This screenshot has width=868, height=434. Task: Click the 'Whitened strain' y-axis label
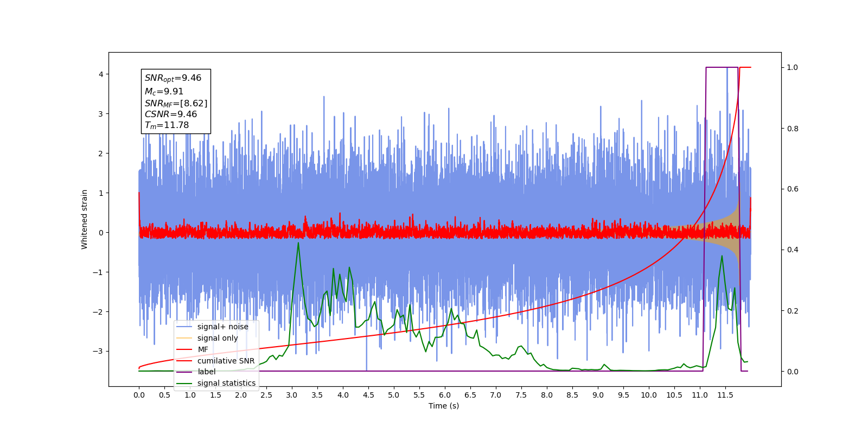pos(84,219)
